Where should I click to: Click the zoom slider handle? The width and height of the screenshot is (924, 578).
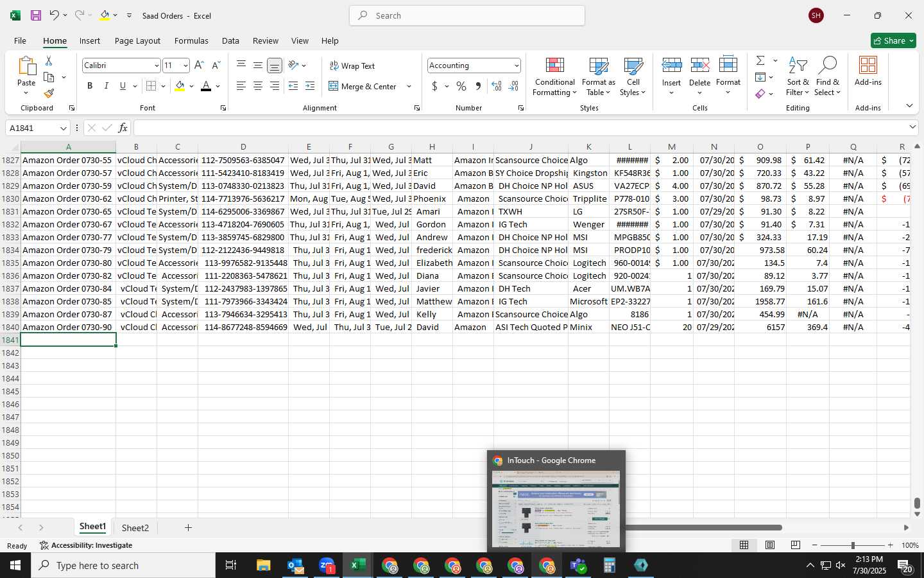pos(853,545)
